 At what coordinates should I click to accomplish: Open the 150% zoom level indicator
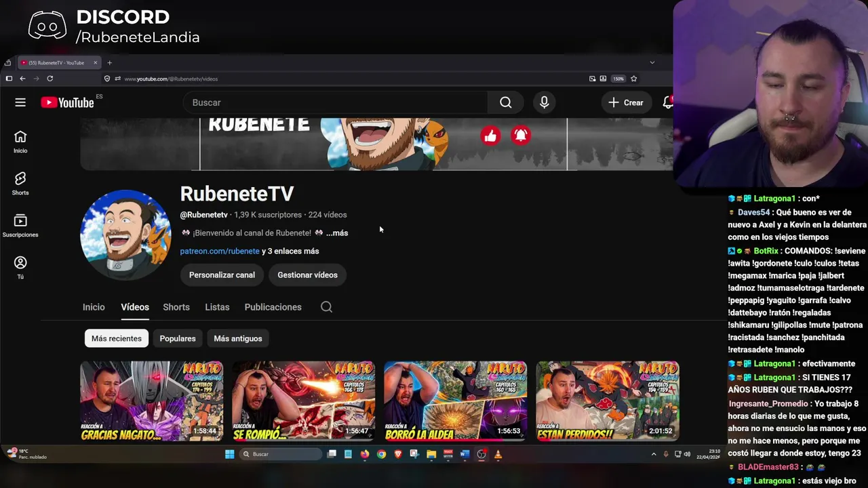tap(618, 79)
